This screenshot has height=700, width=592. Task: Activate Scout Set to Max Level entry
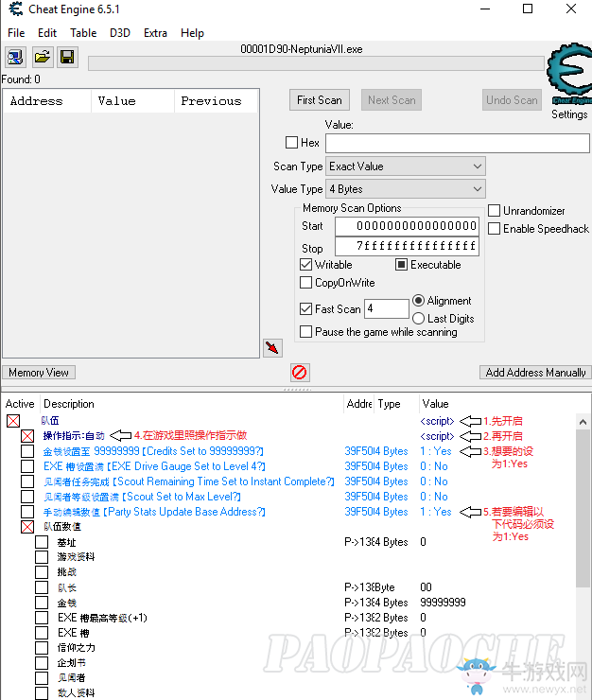(27, 497)
